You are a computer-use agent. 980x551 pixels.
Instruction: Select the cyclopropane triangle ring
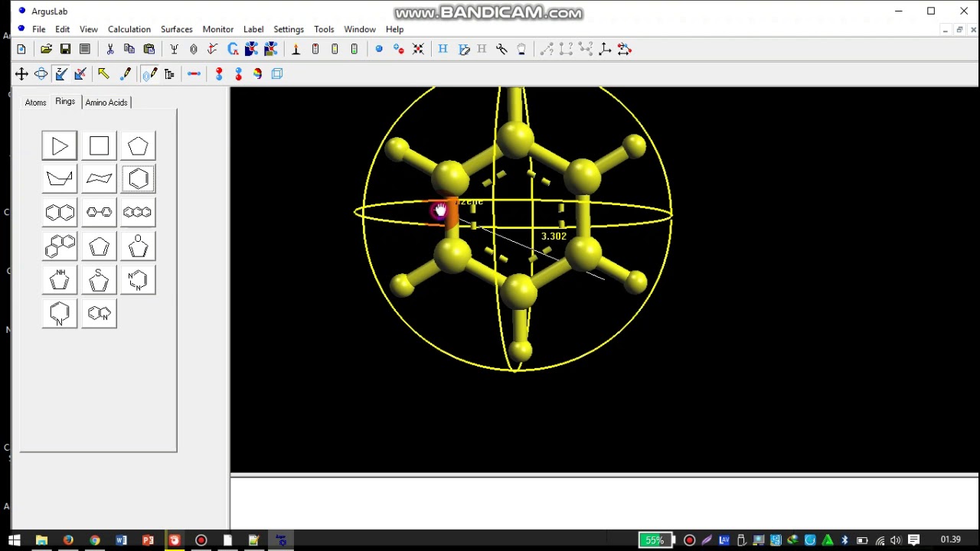click(60, 146)
